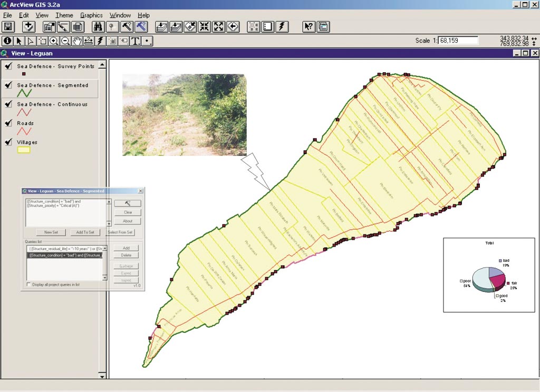
Task: Open the Theme menu
Action: click(x=64, y=15)
